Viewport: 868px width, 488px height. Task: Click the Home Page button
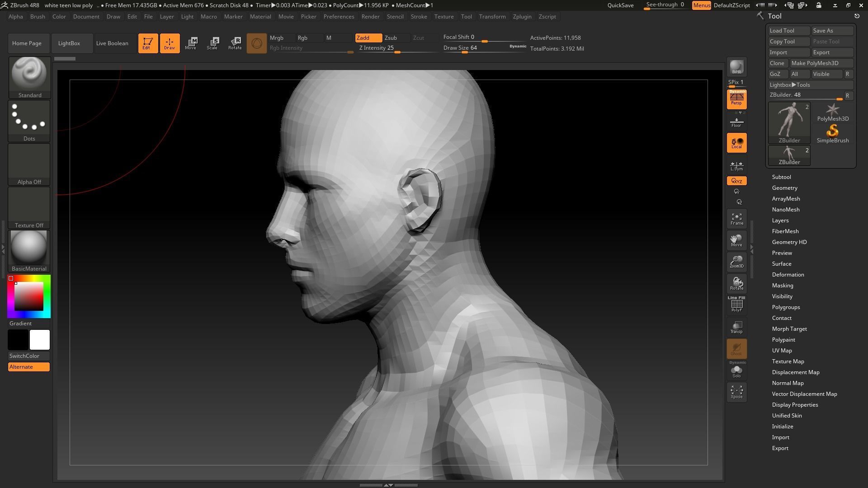coord(29,43)
